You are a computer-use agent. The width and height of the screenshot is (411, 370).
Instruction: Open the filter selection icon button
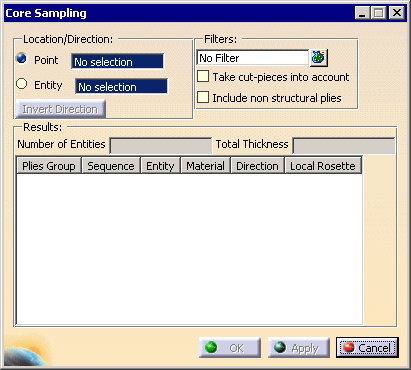pos(319,58)
